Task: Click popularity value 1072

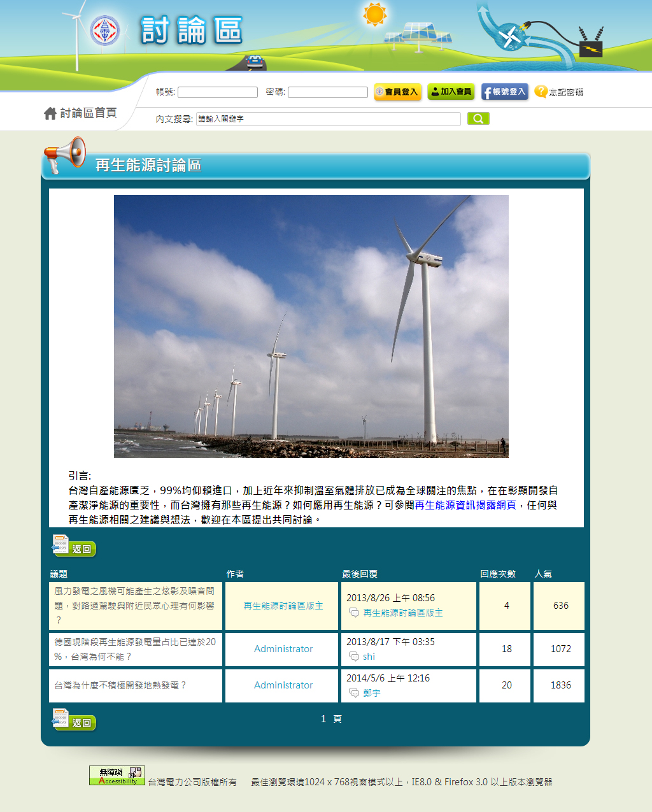Action: tap(561, 649)
